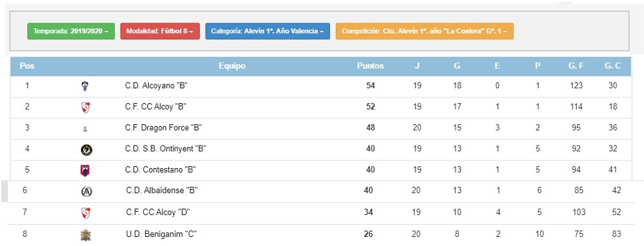Click the C.D. S.B. Ontinyent "B" badge
Viewport: 644px width, 246px height.
[x=86, y=150]
